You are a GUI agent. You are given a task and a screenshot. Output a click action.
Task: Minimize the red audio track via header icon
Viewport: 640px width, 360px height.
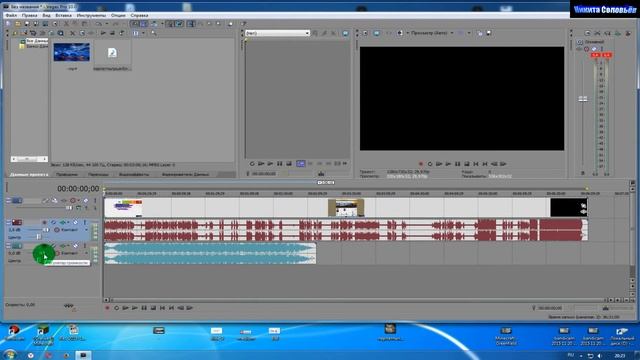[x=8, y=222]
